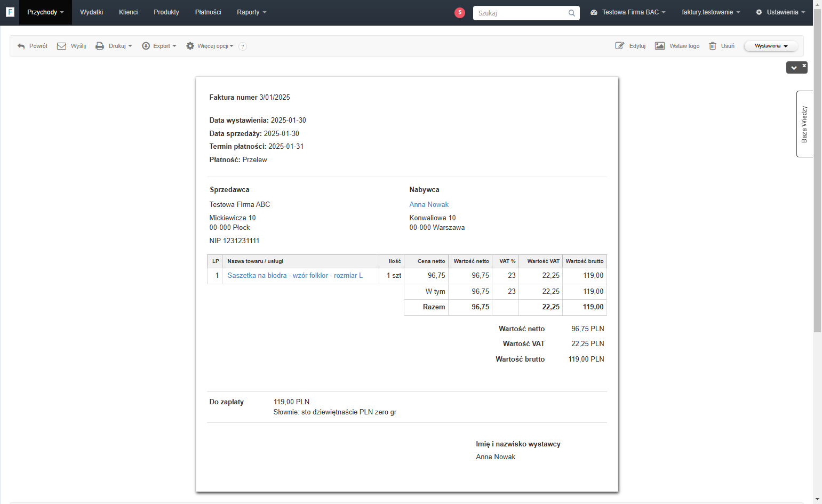Click the F logo in top corner
This screenshot has width=822, height=504.
coord(10,12)
